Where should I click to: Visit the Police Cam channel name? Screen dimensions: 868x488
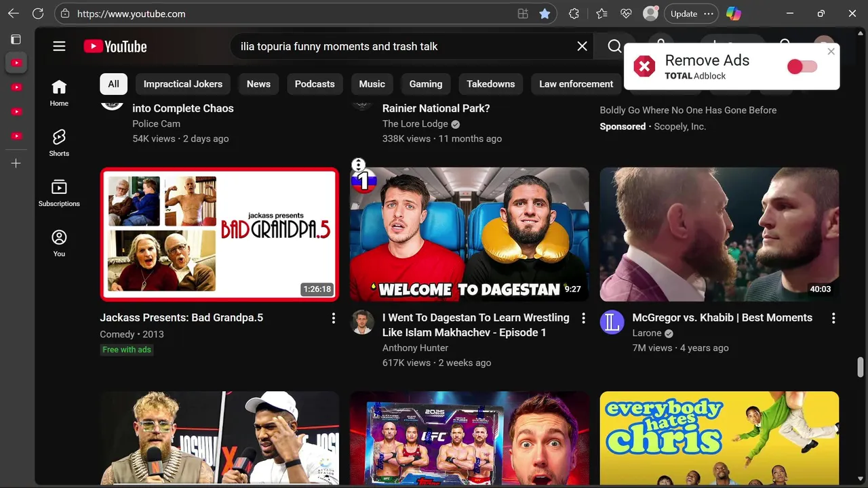point(156,123)
